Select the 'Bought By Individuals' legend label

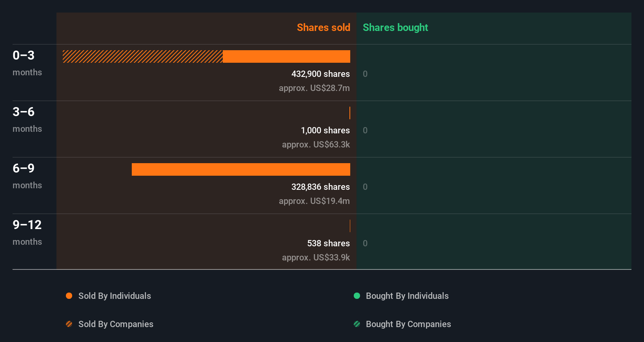click(x=407, y=296)
